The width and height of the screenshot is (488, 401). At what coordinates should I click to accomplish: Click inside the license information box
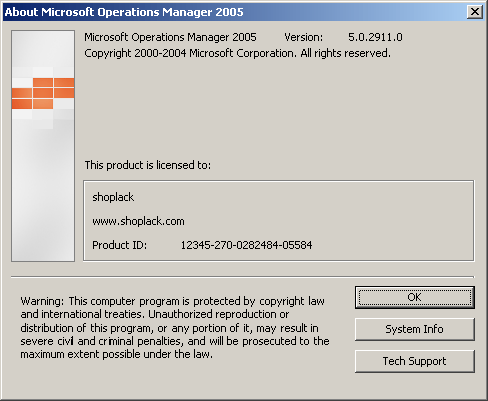click(x=278, y=221)
